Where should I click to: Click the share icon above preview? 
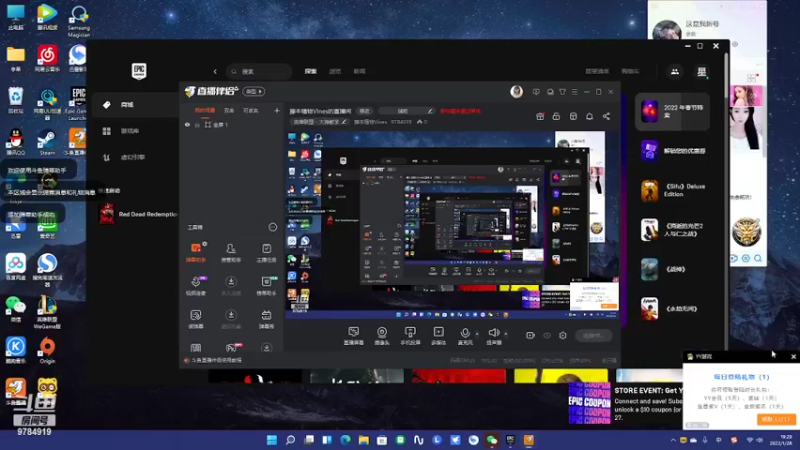[x=606, y=116]
